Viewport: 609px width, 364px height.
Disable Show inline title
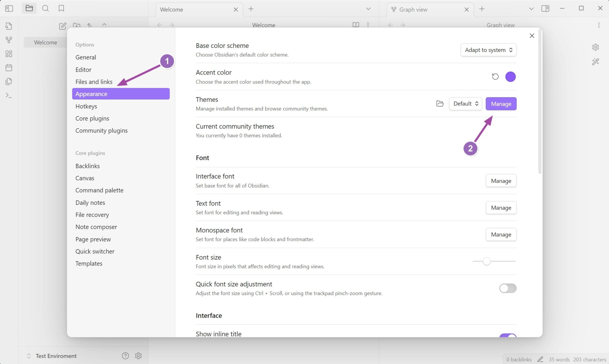(x=508, y=336)
